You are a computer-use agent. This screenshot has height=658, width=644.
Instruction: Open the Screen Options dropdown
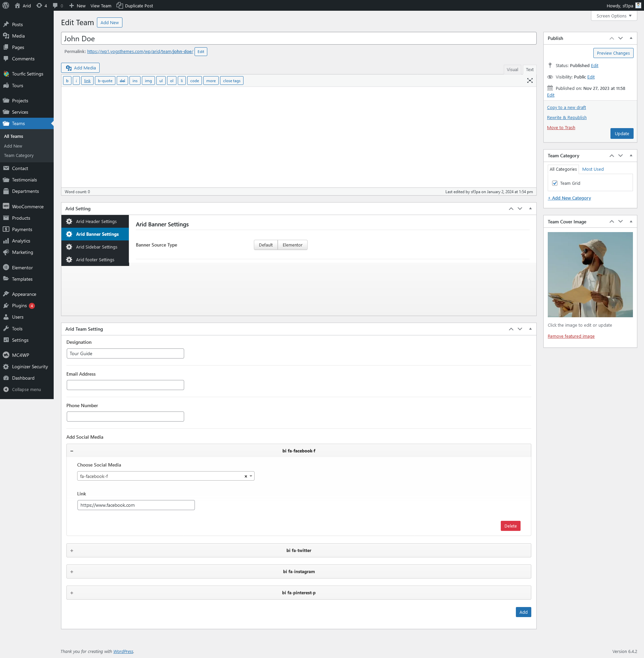(613, 16)
